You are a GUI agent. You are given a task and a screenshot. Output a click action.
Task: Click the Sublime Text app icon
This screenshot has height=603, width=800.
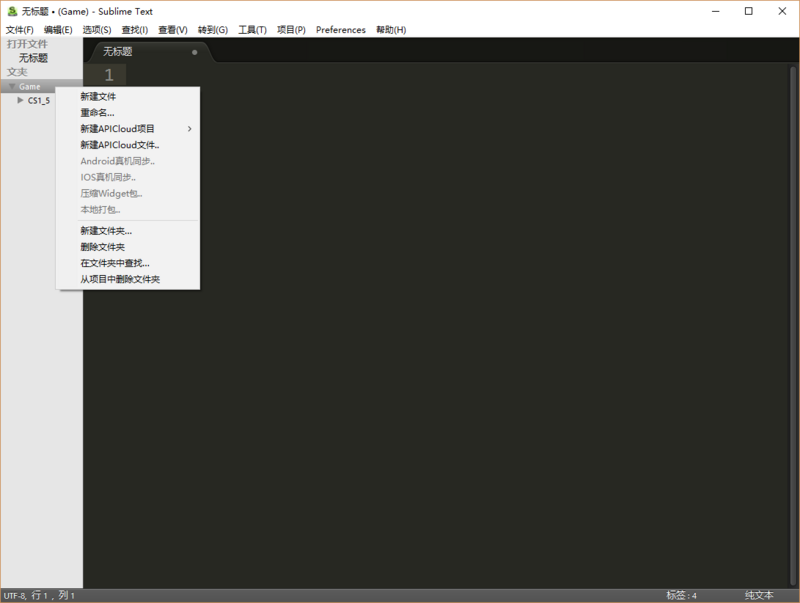(x=12, y=11)
